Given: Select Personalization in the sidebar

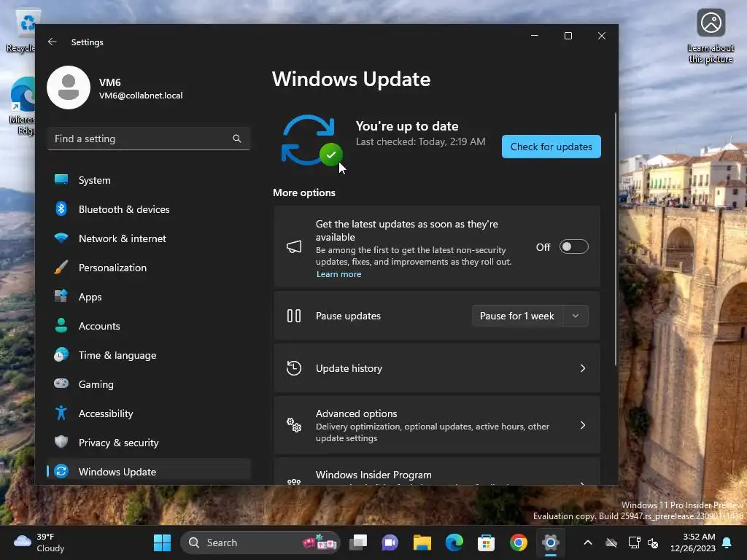Looking at the screenshot, I should [x=149, y=267].
